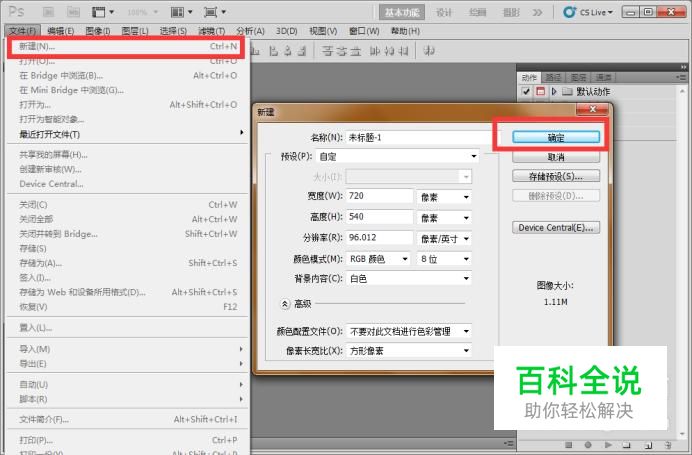Open the width unit 像素 dropdown
Viewport: 692px width, 455px height.
[x=444, y=197]
